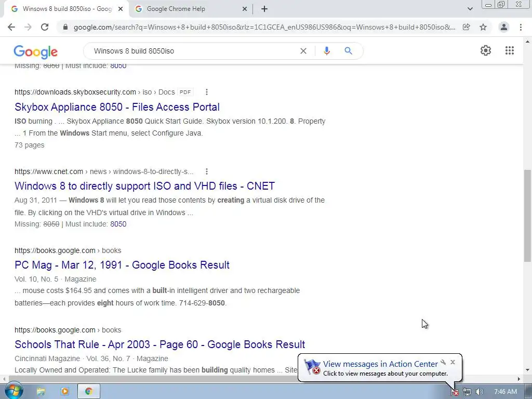Close the Google Chrome Help tab

coord(245,9)
